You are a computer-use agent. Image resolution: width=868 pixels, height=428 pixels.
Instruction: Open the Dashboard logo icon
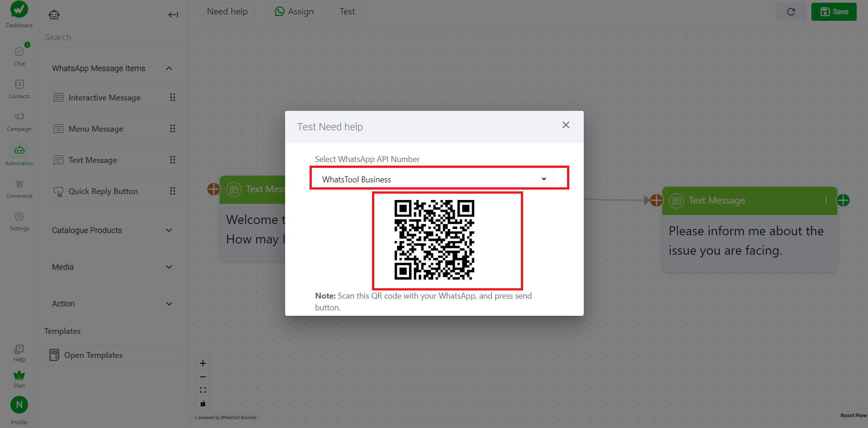(x=19, y=10)
